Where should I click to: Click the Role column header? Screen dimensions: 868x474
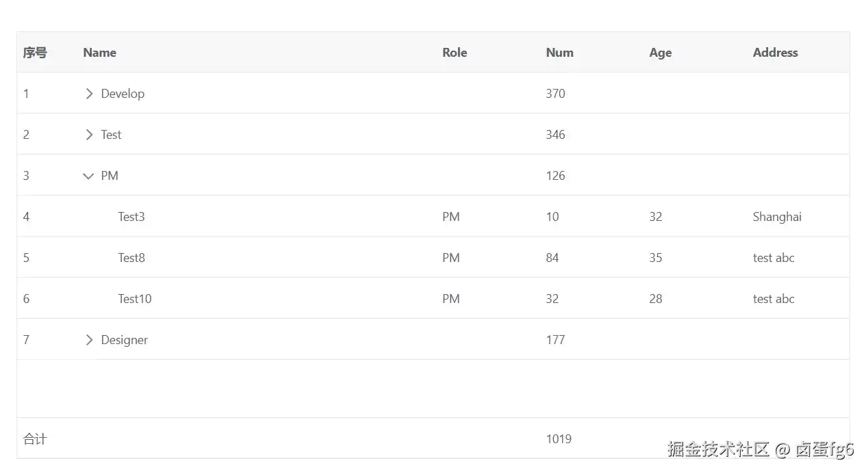455,53
